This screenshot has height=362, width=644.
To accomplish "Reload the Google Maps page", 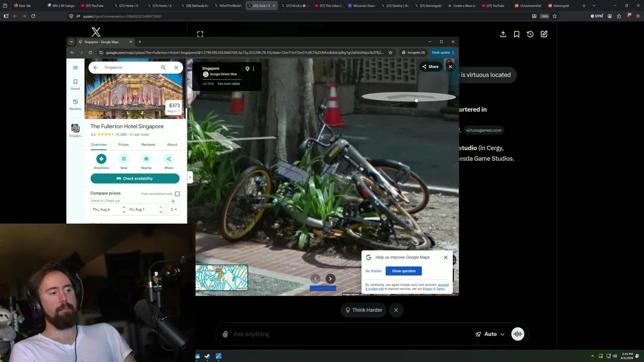I will click(x=90, y=52).
